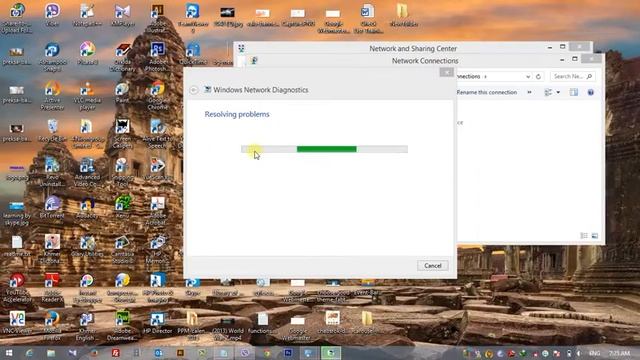This screenshot has height=360, width=640.
Task: Open the Adobe Dreamweaver desktop shortcut
Action: click(x=122, y=325)
